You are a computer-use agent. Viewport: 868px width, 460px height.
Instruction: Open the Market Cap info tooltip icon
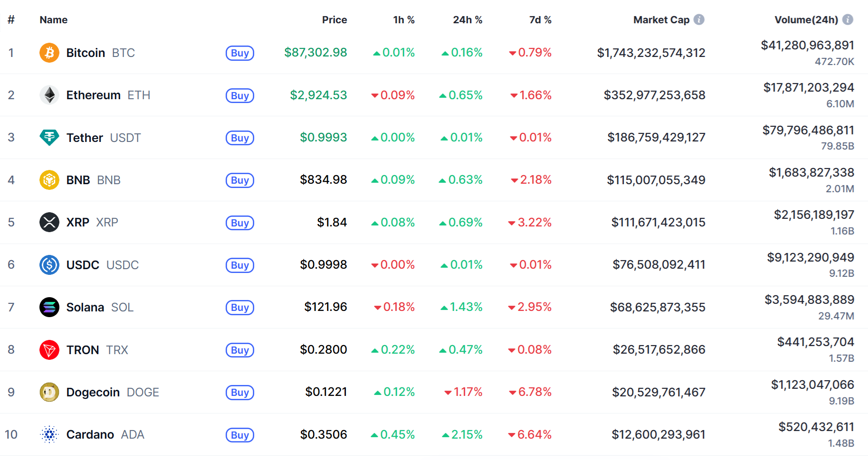click(699, 19)
